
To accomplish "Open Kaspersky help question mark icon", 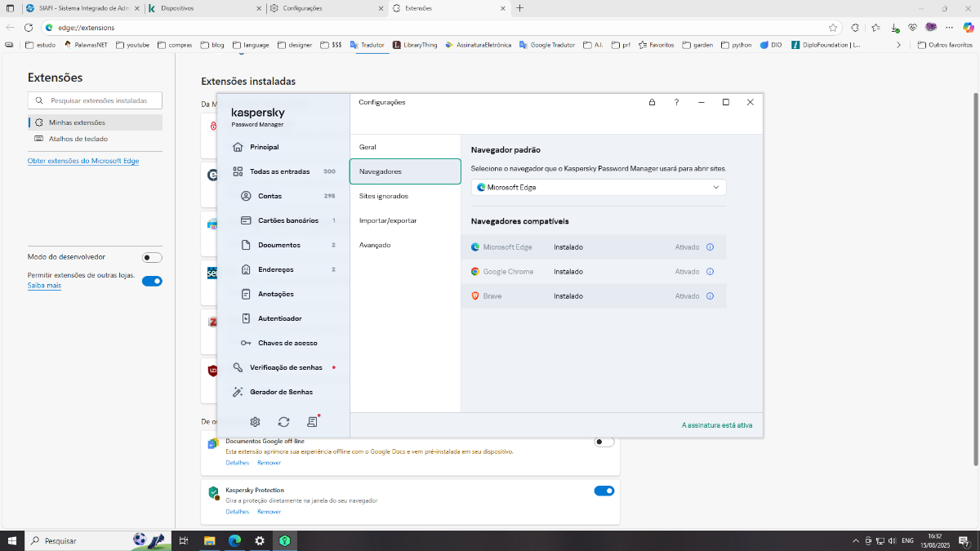I will (676, 102).
